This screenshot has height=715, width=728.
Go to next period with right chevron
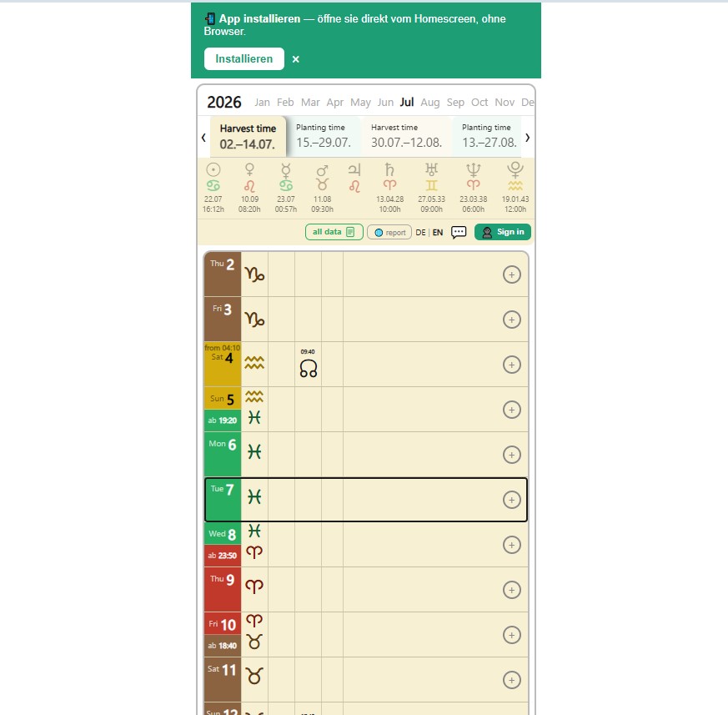coord(527,137)
